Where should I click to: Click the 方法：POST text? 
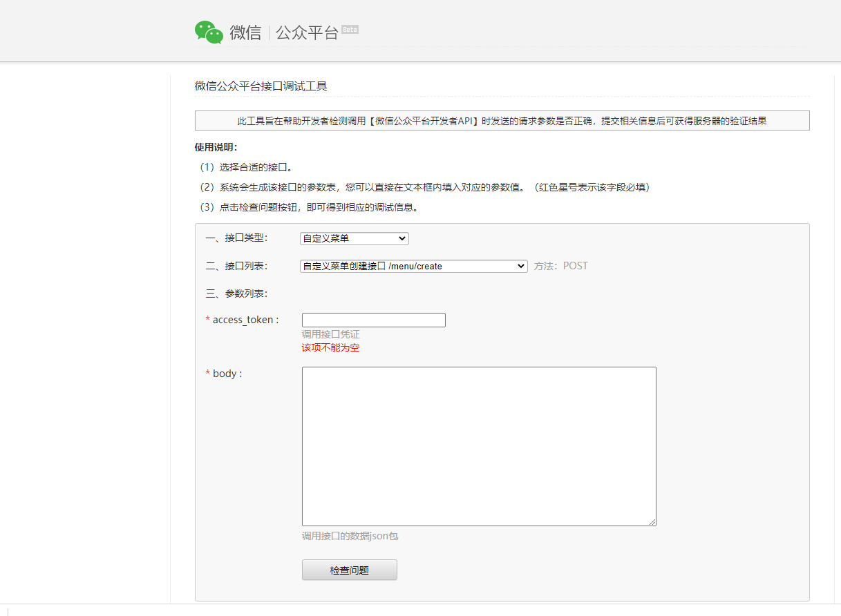click(560, 266)
